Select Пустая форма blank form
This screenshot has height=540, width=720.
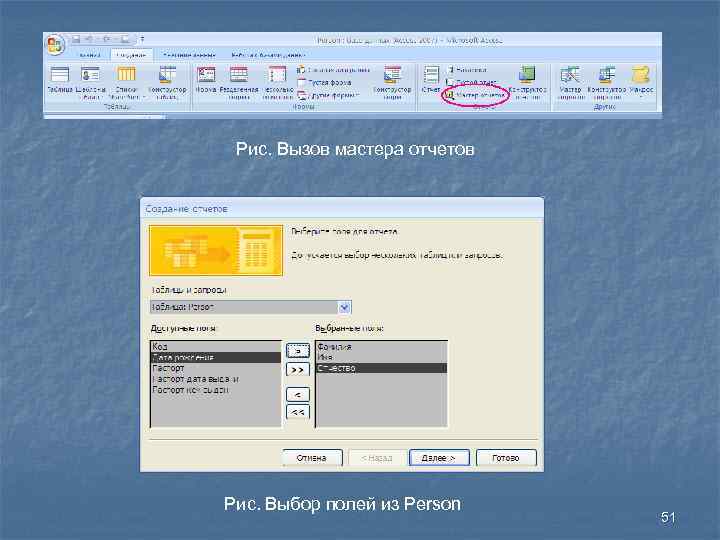(x=325, y=83)
